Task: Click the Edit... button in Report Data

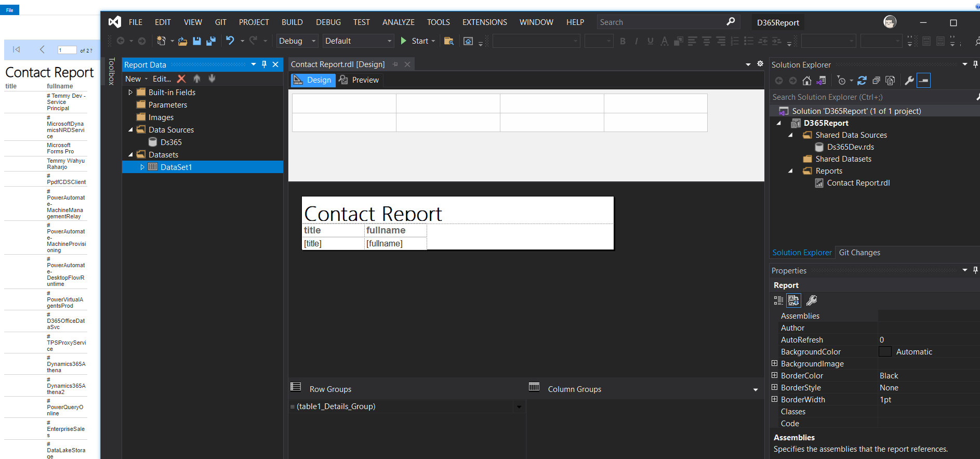Action: pos(162,79)
